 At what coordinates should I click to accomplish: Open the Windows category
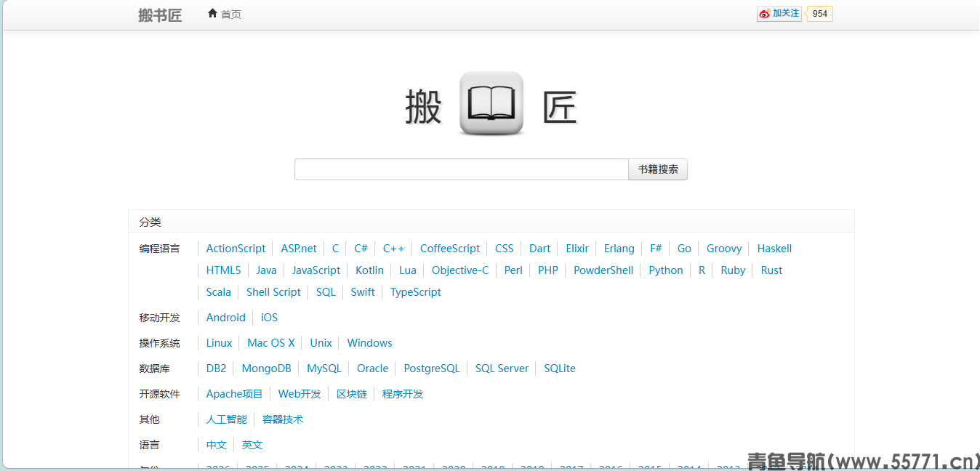pyautogui.click(x=369, y=343)
